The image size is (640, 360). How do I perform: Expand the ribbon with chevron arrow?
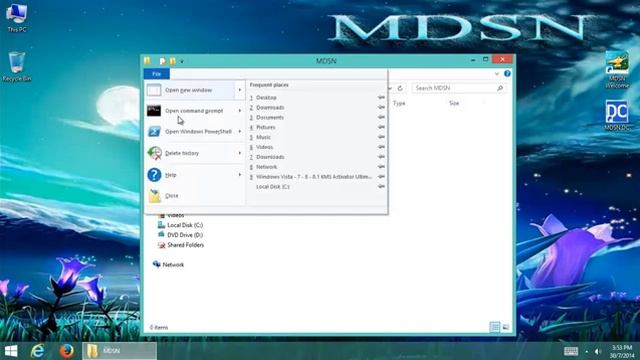[497, 74]
